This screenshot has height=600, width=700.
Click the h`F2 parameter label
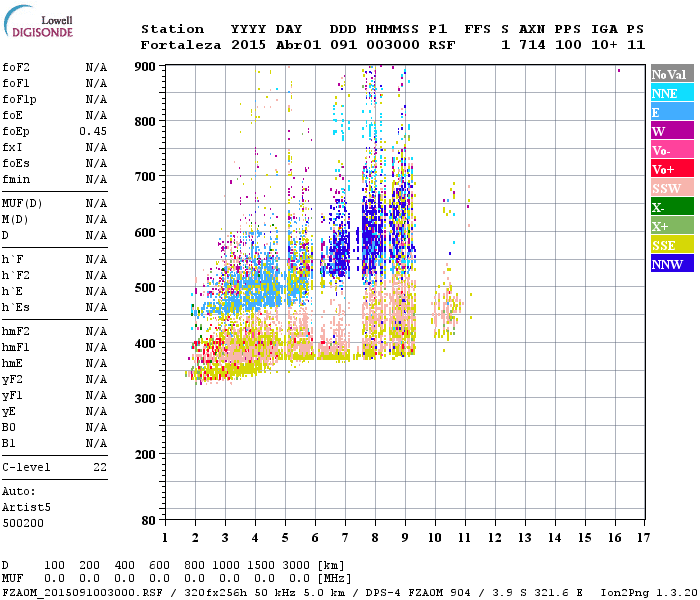[16, 275]
